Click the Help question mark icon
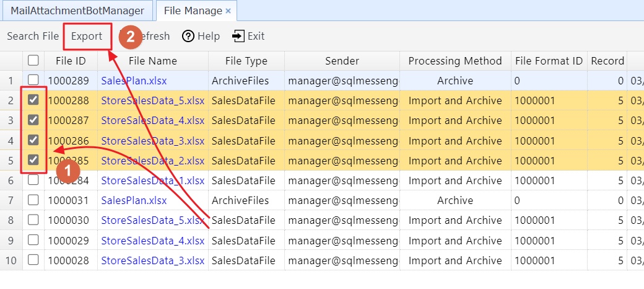 [188, 37]
